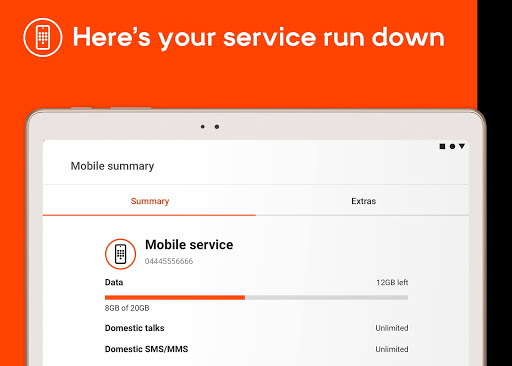Click the 12GB left label
This screenshot has height=366, width=512.
392,282
